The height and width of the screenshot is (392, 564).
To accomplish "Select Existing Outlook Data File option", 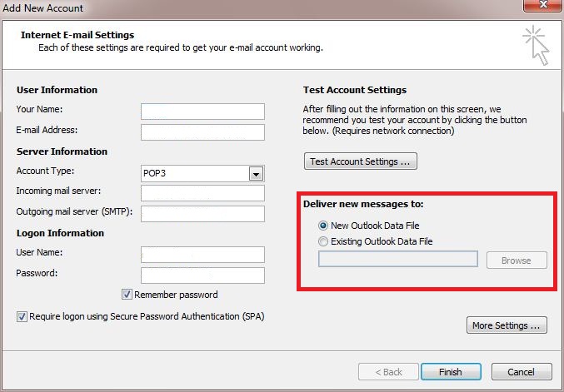I will point(323,241).
